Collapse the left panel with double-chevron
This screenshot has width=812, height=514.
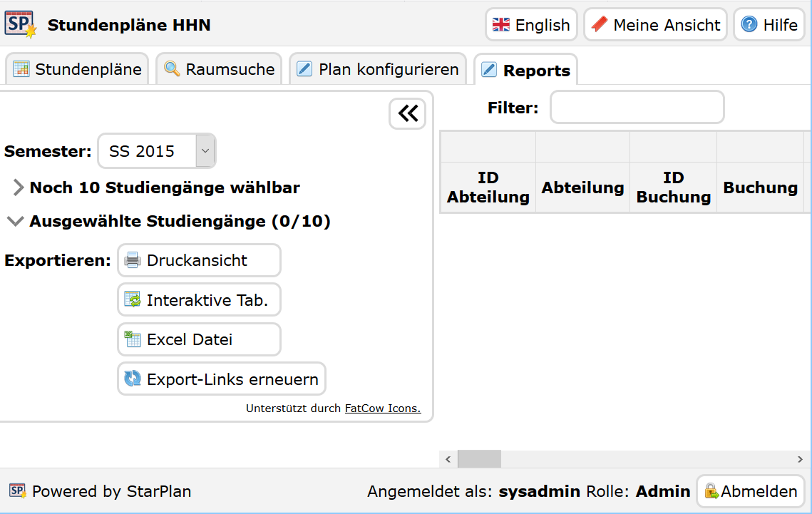408,113
